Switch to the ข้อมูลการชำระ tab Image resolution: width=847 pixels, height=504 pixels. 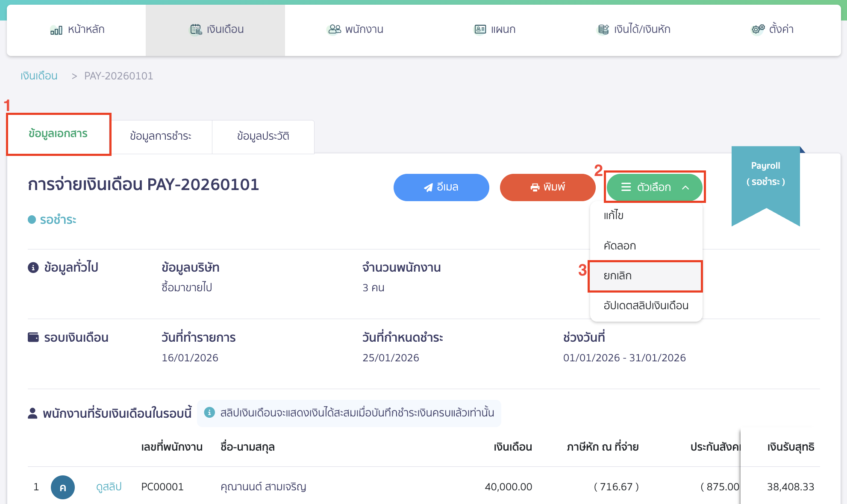click(x=162, y=136)
